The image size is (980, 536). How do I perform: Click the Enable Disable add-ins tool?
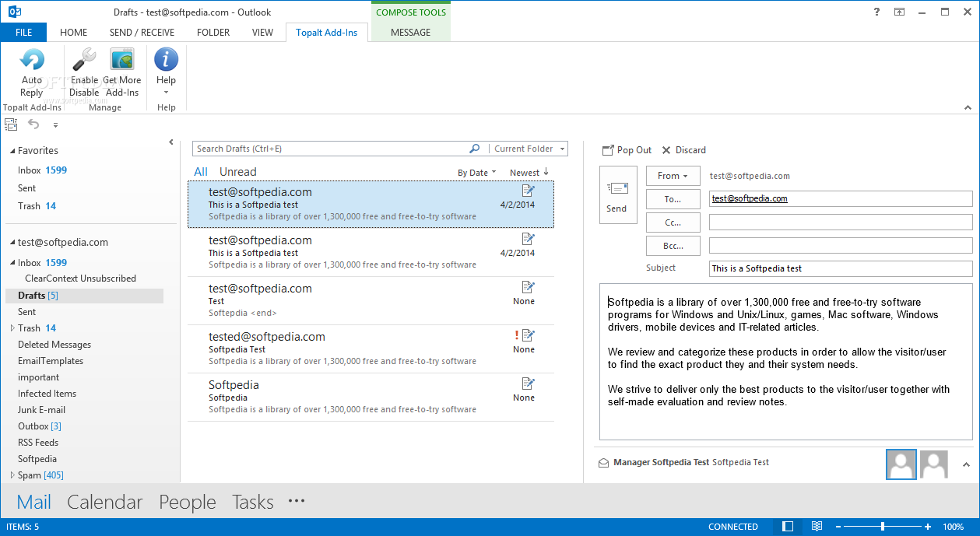point(84,72)
